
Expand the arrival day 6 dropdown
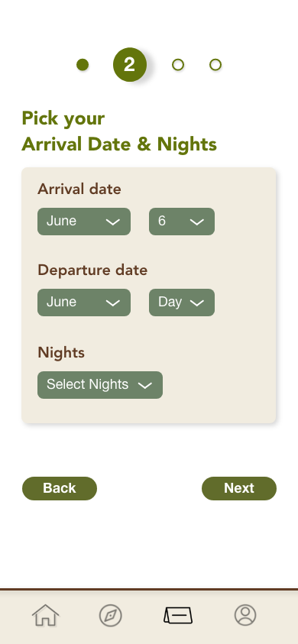point(182,222)
